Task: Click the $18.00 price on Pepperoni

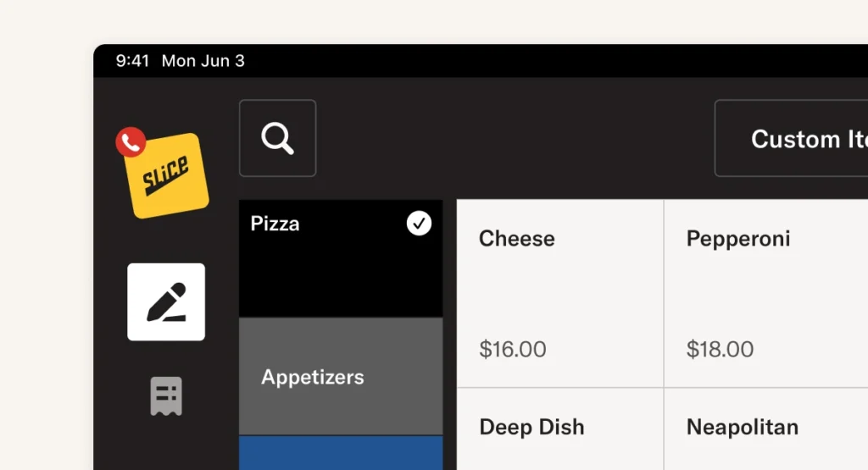Action: pos(720,349)
